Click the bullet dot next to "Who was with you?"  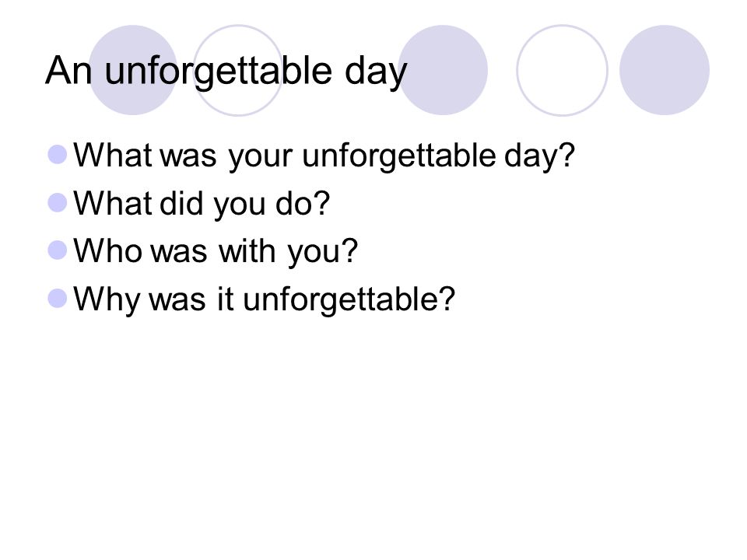(x=58, y=250)
